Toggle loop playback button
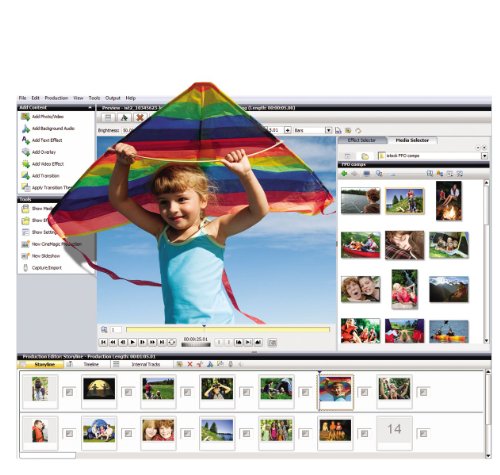500x475 pixels. [x=172, y=342]
